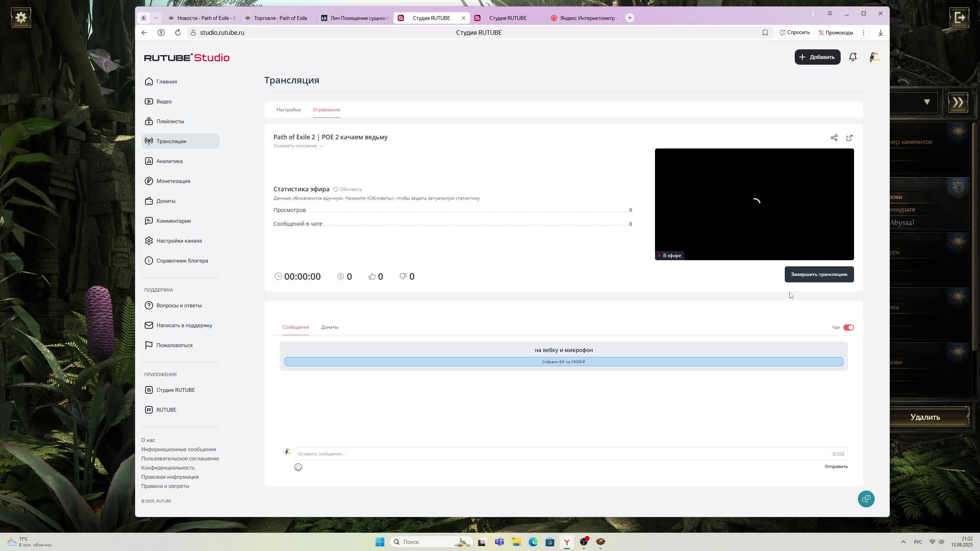
Task: Refresh broadcast statistics with Обновить
Action: click(348, 189)
